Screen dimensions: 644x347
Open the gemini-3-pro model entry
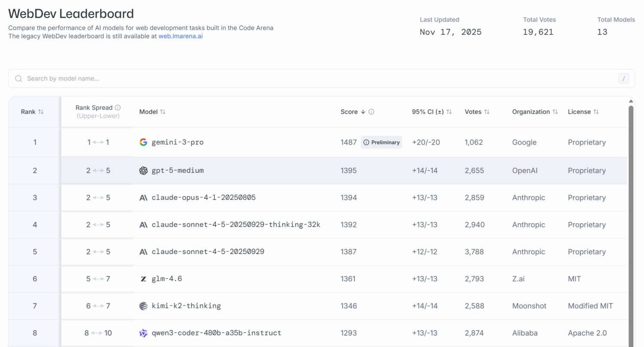tap(178, 142)
